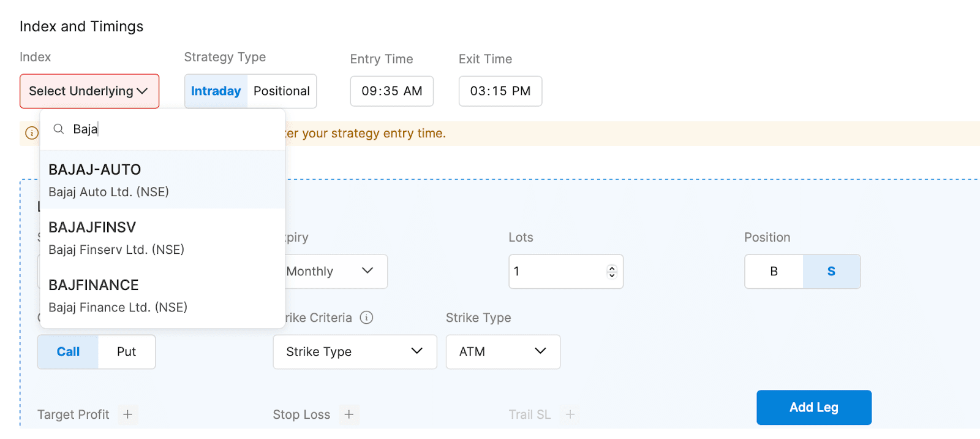The width and height of the screenshot is (980, 439).
Task: Click the search magnifier icon in the dropdown
Action: 58,129
